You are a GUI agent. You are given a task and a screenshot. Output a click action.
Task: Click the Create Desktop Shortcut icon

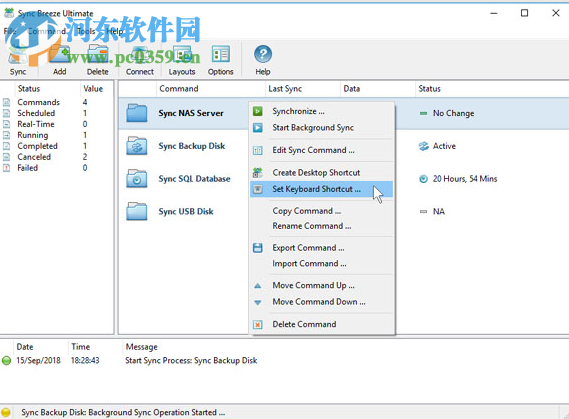[x=258, y=173]
